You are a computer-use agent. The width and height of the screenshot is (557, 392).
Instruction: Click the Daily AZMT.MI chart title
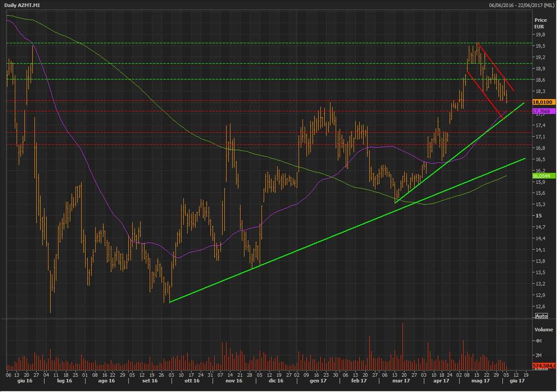(23, 5)
